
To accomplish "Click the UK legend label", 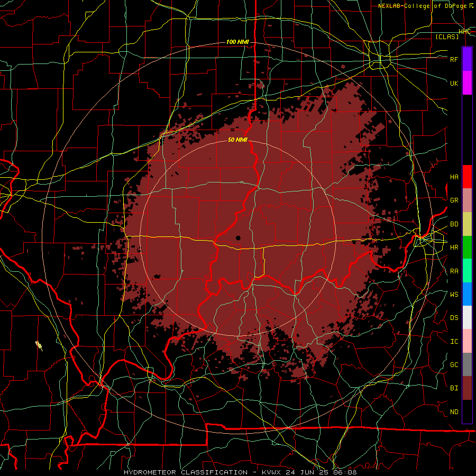I will (x=454, y=83).
